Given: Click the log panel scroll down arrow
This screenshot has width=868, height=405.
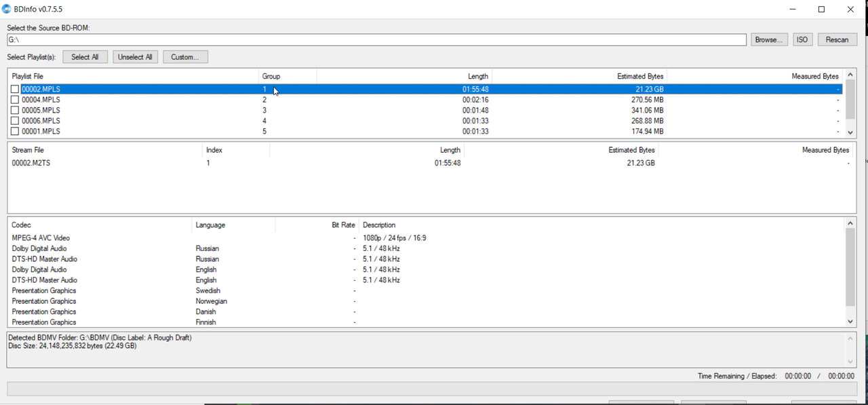Looking at the screenshot, I should [x=851, y=362].
